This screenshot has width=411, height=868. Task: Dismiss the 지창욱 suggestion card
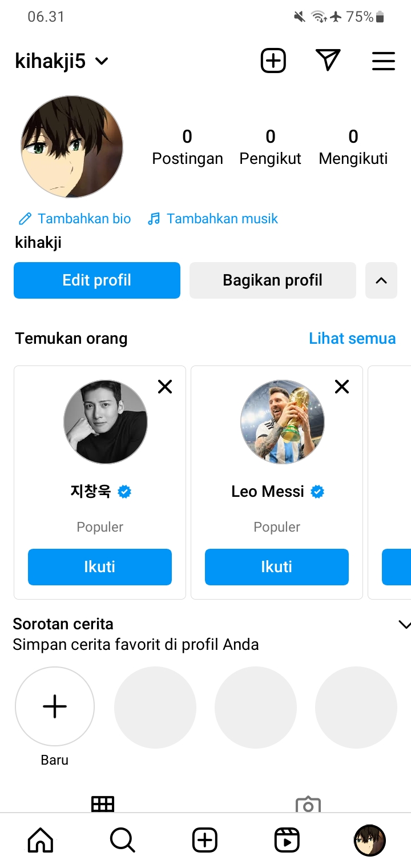(165, 387)
